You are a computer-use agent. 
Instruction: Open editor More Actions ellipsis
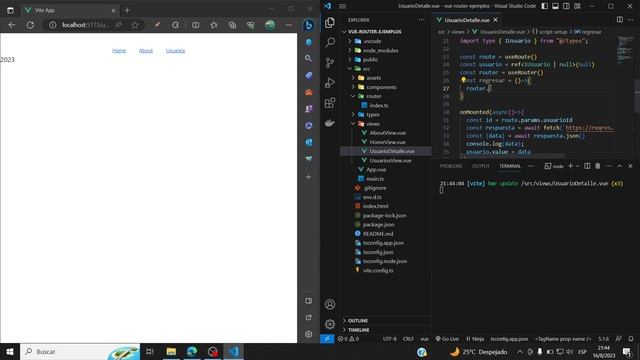click(631, 20)
